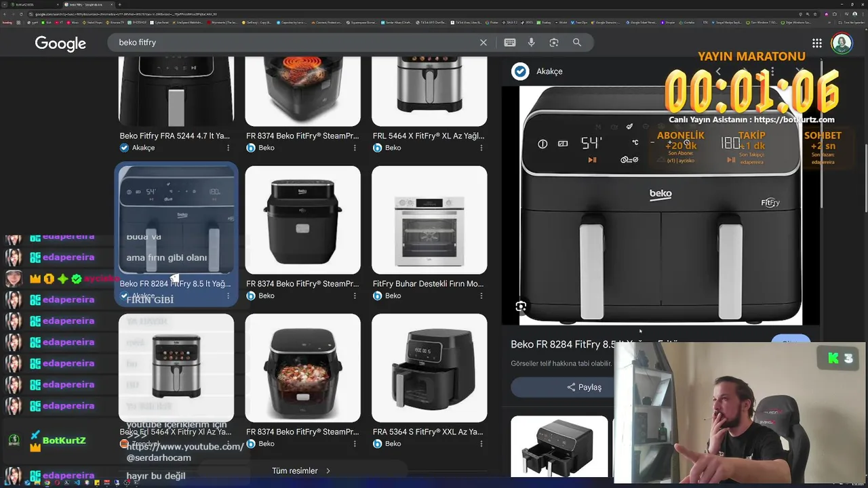Open the three-dot menu for FitFry Buhar Destekli Fırın
Viewport: 868px width, 488px height.
click(x=481, y=296)
